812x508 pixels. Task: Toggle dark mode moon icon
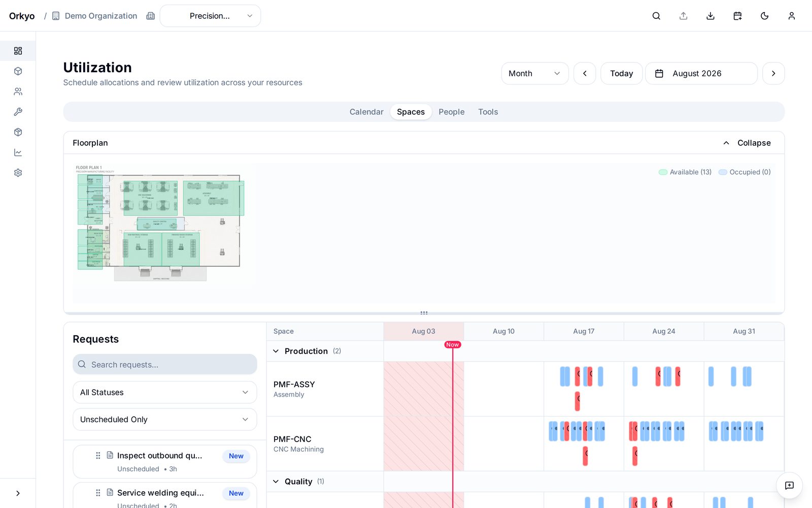[x=764, y=16]
